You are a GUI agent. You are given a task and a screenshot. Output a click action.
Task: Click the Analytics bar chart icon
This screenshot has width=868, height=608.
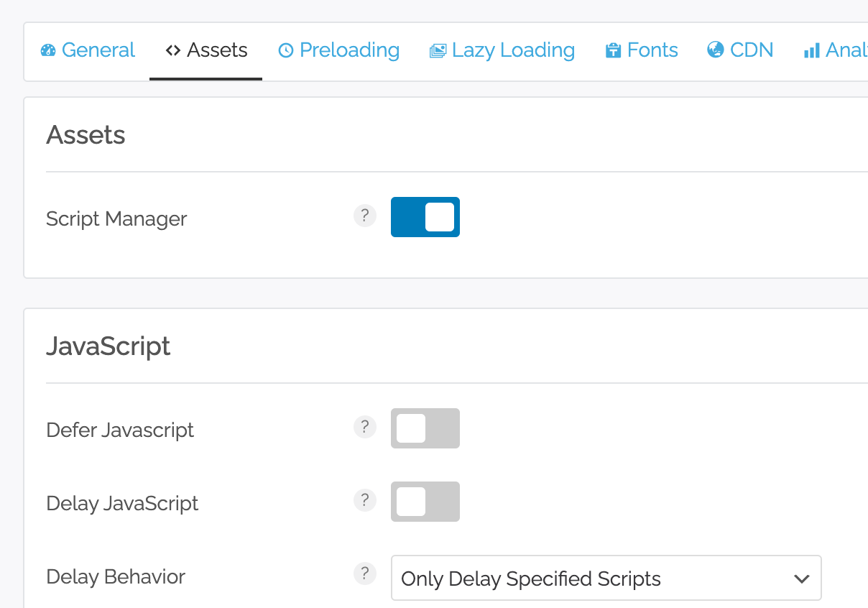[812, 51]
